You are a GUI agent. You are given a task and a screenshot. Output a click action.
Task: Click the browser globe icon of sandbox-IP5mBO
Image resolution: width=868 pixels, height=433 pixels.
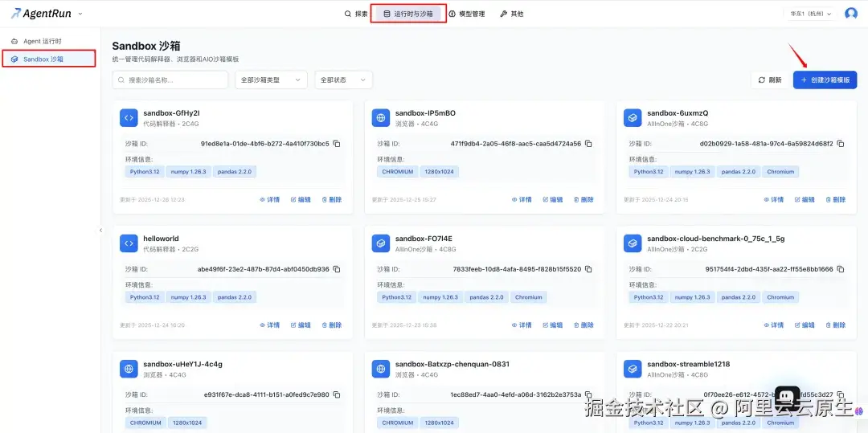(x=380, y=118)
